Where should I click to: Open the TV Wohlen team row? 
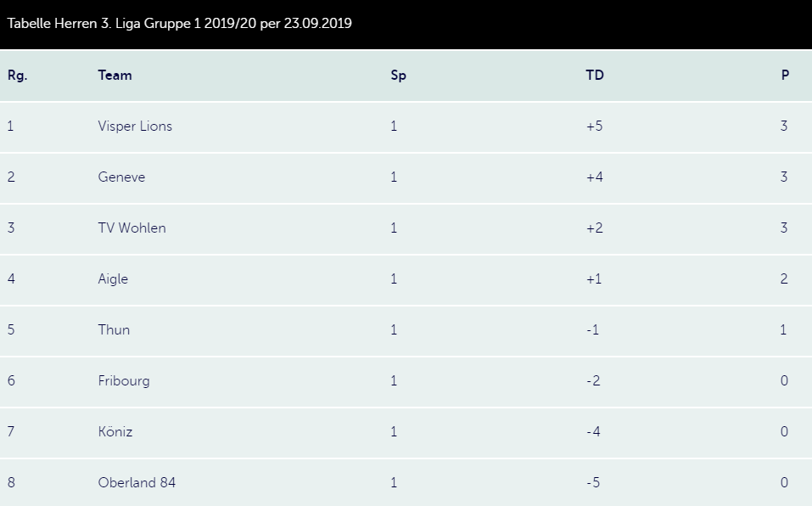click(132, 228)
